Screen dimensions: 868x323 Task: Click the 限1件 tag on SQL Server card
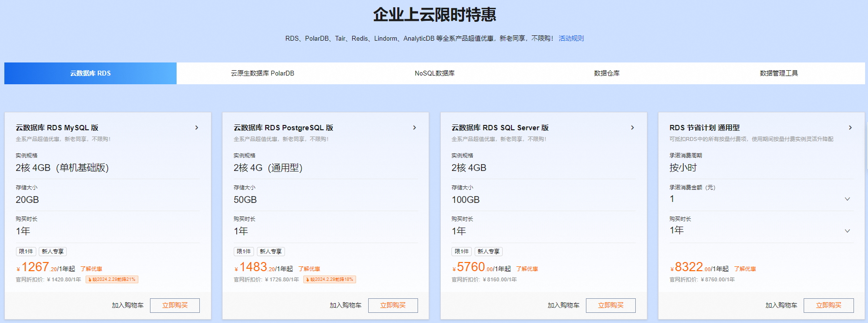462,252
